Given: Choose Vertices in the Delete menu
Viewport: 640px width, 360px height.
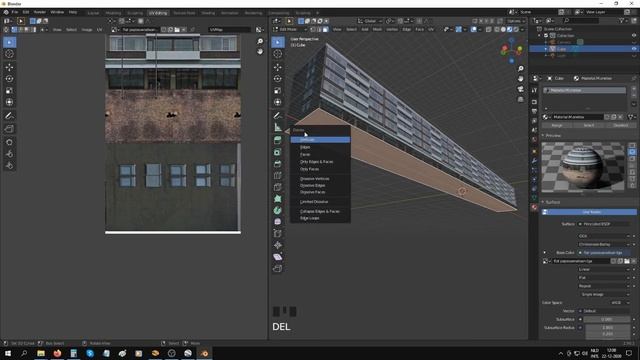Looking at the screenshot, I should pos(320,140).
